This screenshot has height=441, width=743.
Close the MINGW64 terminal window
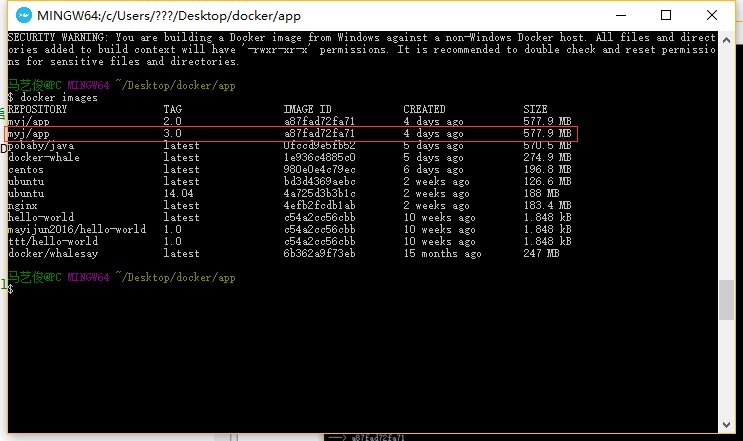[x=711, y=15]
